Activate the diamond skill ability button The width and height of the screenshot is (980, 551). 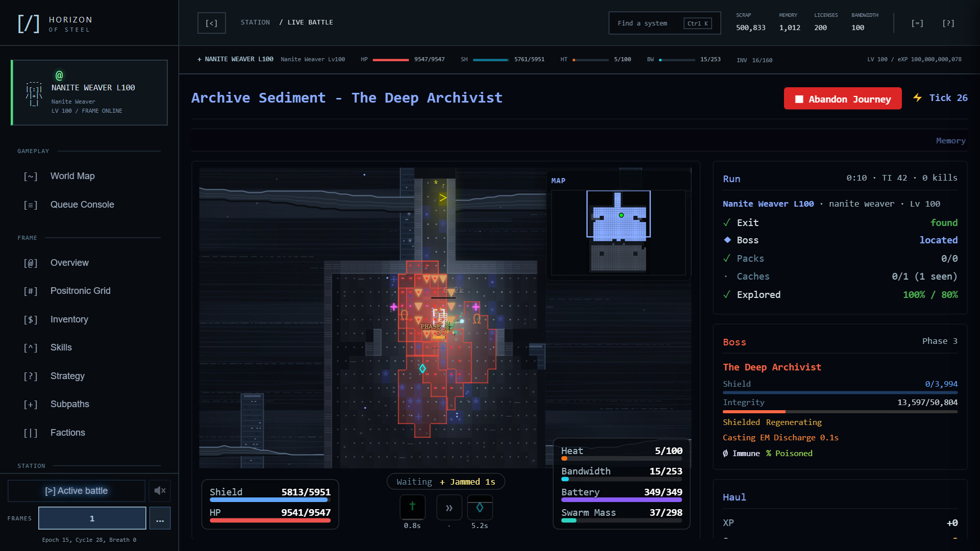tap(480, 508)
